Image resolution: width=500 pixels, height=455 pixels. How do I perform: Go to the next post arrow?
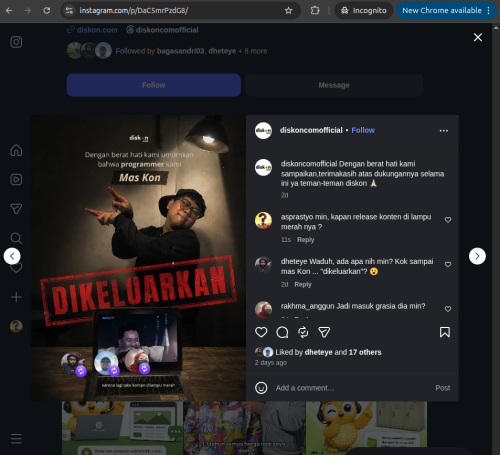pos(477,256)
